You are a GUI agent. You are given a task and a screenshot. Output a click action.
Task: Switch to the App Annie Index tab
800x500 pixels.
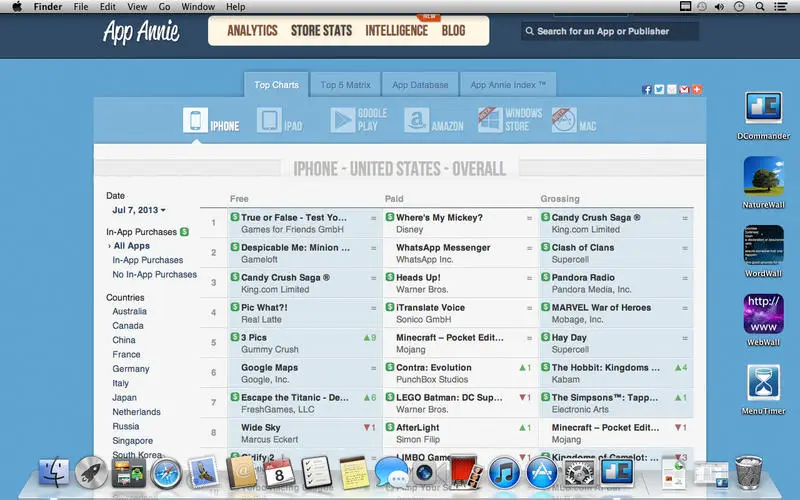(508, 85)
